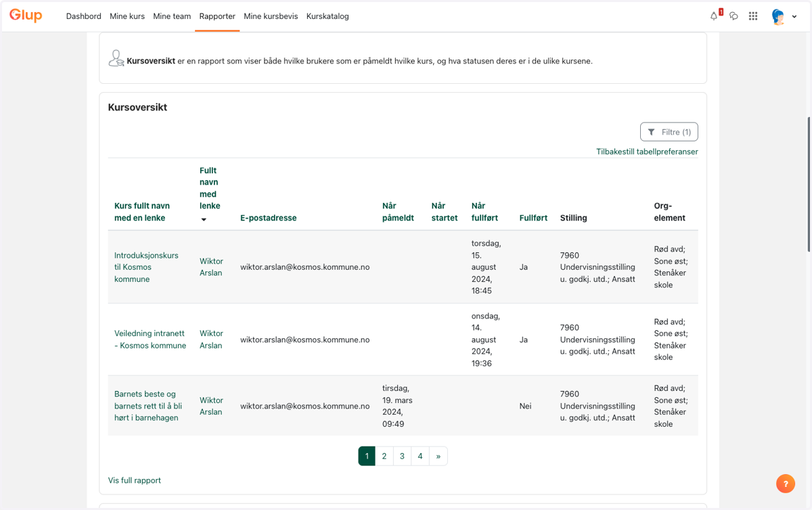Screen dimensions: 812x510
Task: Click the next page » button
Action: 438,456
